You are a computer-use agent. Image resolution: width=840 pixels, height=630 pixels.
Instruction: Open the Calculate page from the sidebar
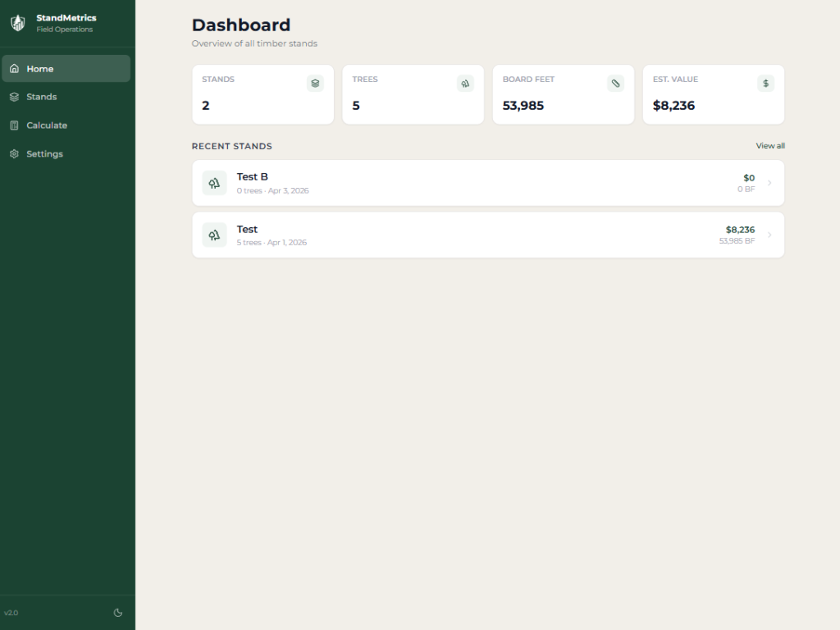click(66, 126)
